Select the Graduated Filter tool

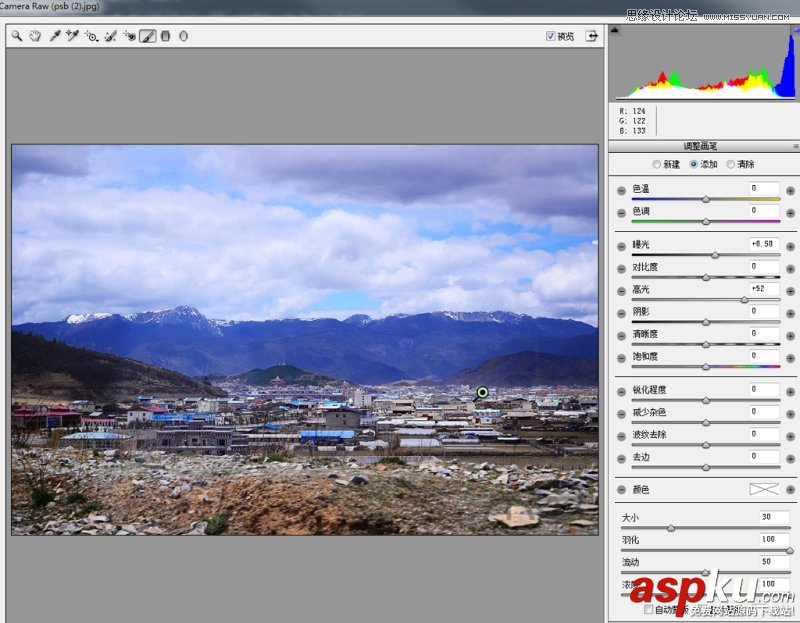166,36
